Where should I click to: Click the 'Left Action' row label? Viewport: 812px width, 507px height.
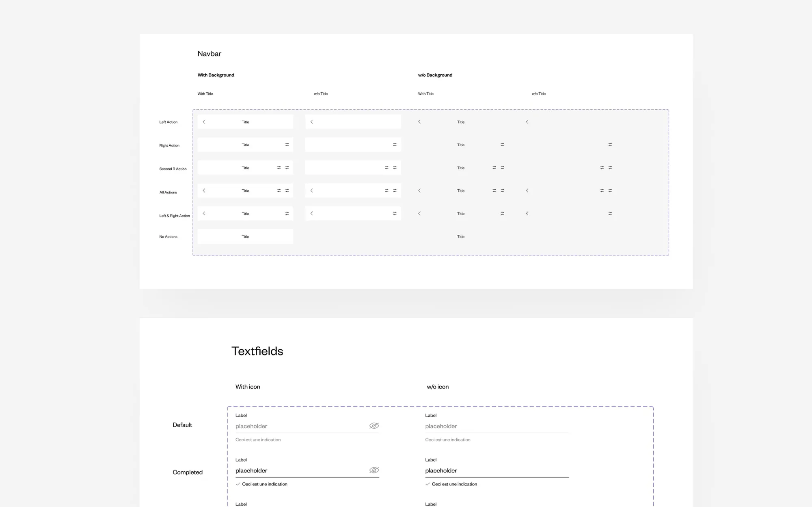[x=168, y=122]
